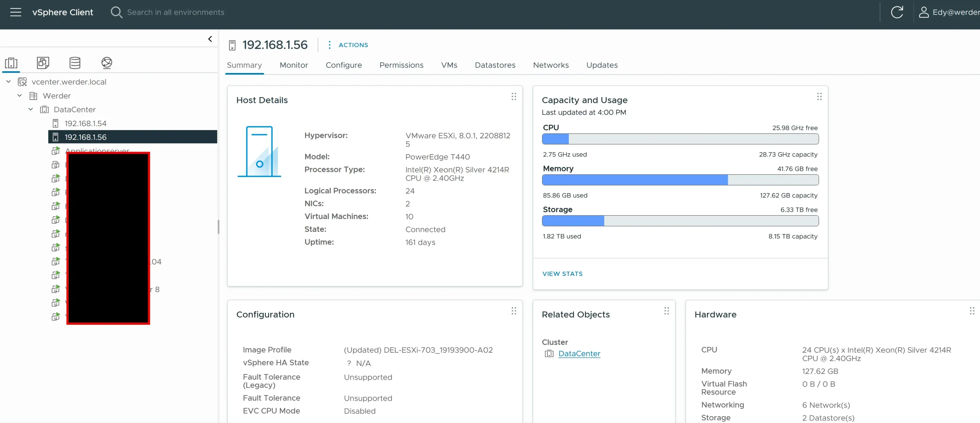
Task: Click the Memory usage bar
Action: tap(680, 180)
